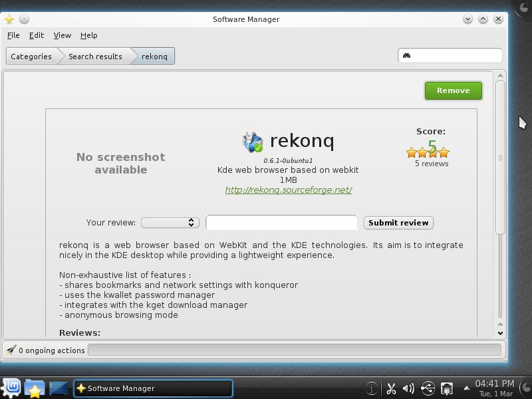Image resolution: width=532 pixels, height=399 pixels.
Task: Expand the hidden system tray icons arrow
Action: point(465,388)
